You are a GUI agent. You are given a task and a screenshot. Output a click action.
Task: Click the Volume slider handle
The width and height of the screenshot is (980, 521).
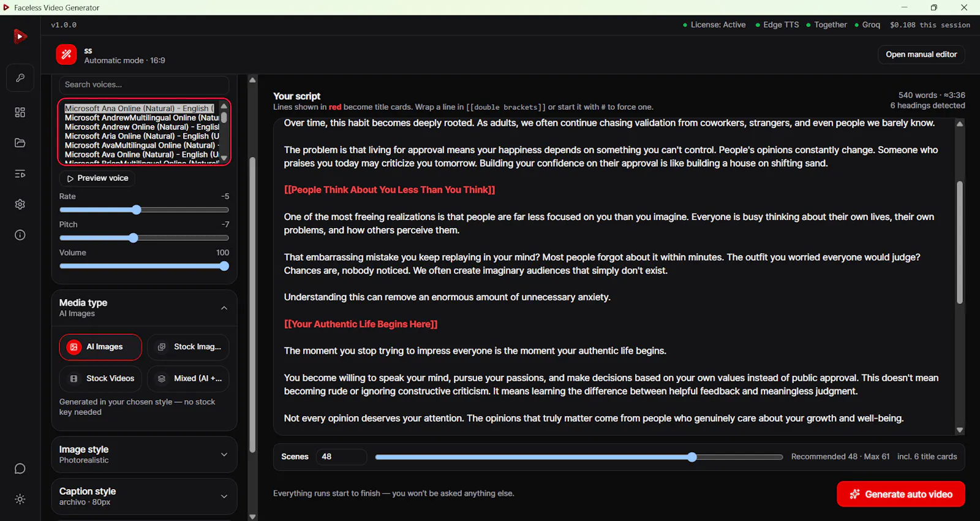point(224,266)
